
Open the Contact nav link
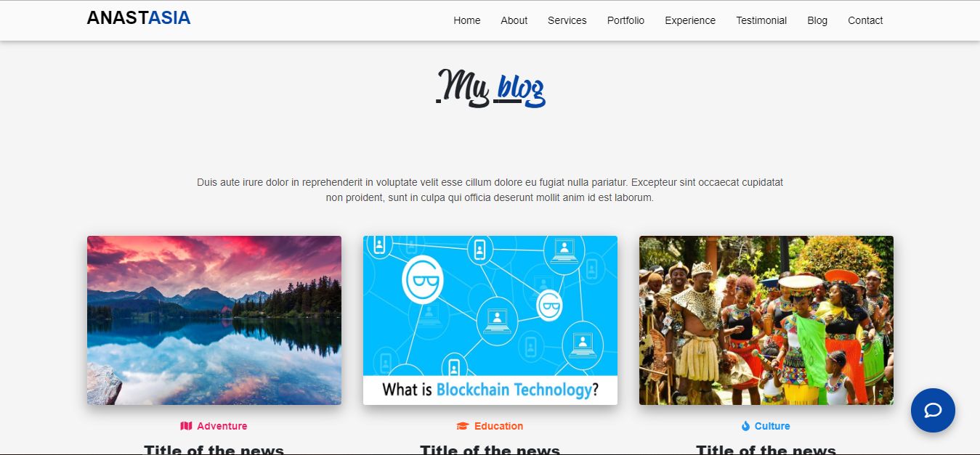pyautogui.click(x=865, y=20)
